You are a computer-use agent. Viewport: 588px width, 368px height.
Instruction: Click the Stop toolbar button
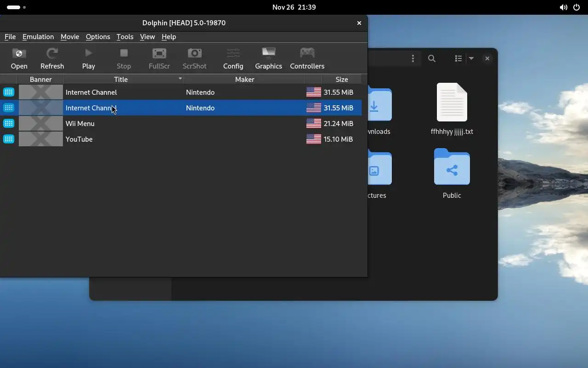(x=124, y=58)
